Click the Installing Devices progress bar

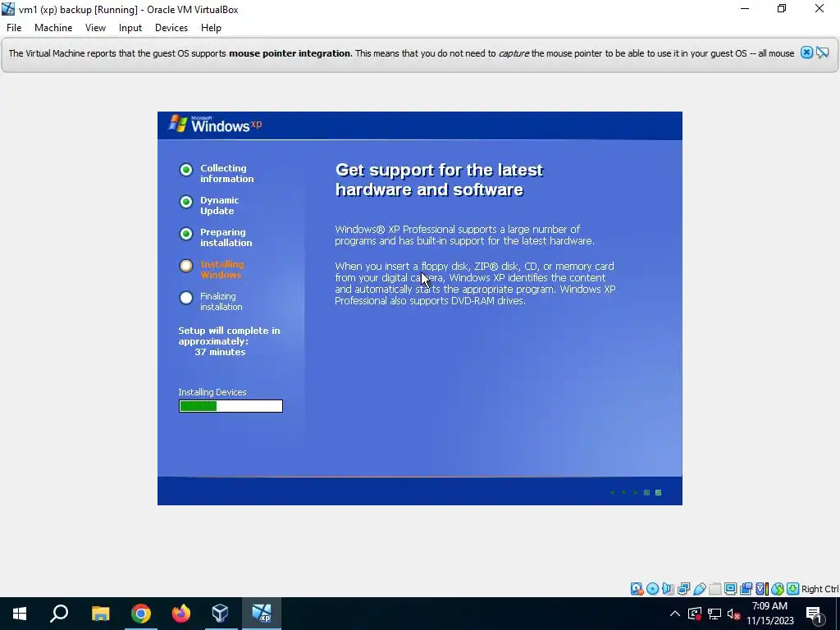point(231,406)
